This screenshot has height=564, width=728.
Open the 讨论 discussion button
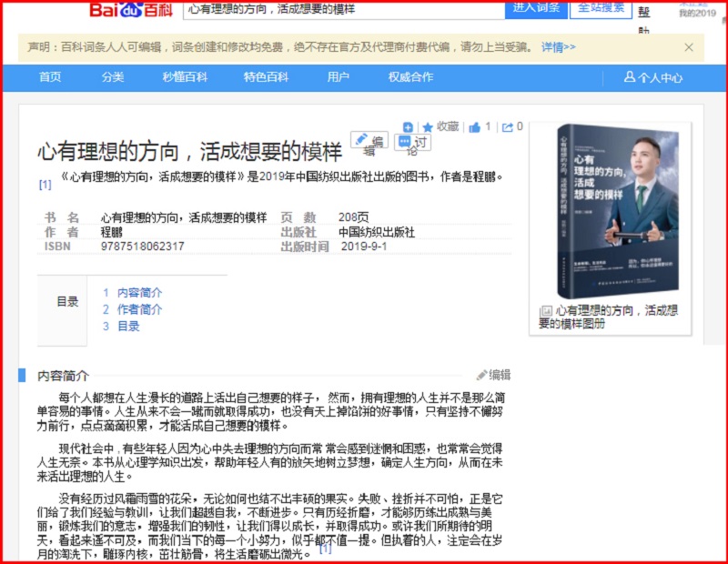412,144
